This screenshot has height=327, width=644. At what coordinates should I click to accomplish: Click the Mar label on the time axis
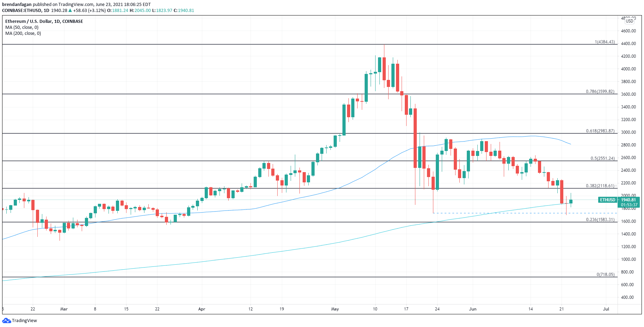pos(64,309)
